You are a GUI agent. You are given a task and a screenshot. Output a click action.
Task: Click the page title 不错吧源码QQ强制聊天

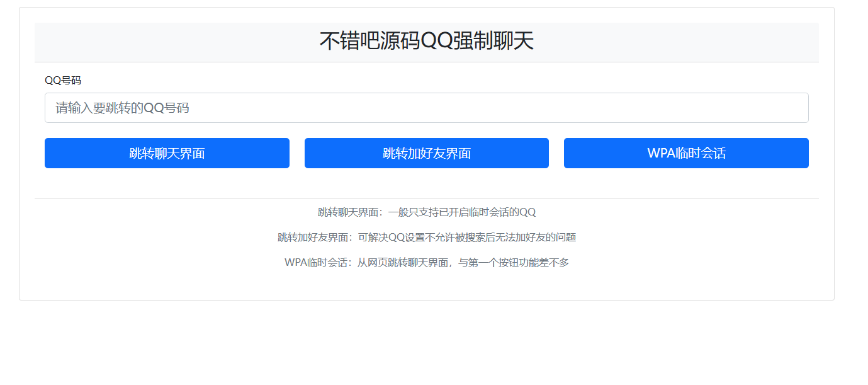(x=426, y=42)
